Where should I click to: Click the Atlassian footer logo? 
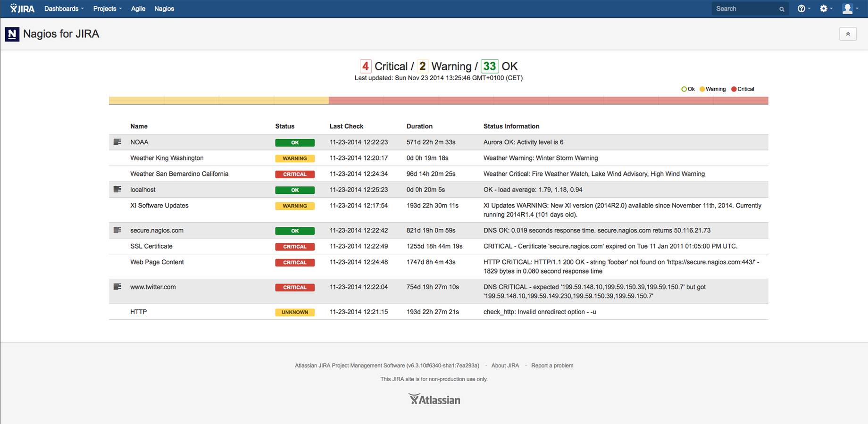click(434, 399)
